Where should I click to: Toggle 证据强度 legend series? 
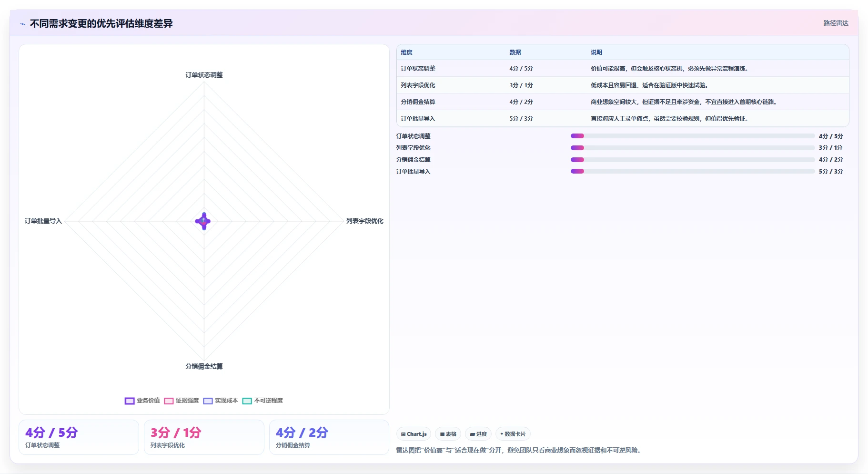(x=182, y=401)
